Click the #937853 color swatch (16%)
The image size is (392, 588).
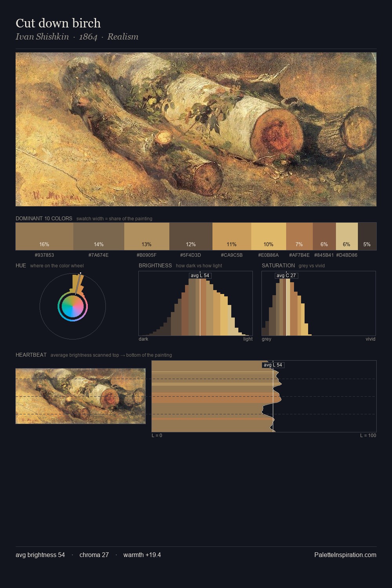(44, 236)
